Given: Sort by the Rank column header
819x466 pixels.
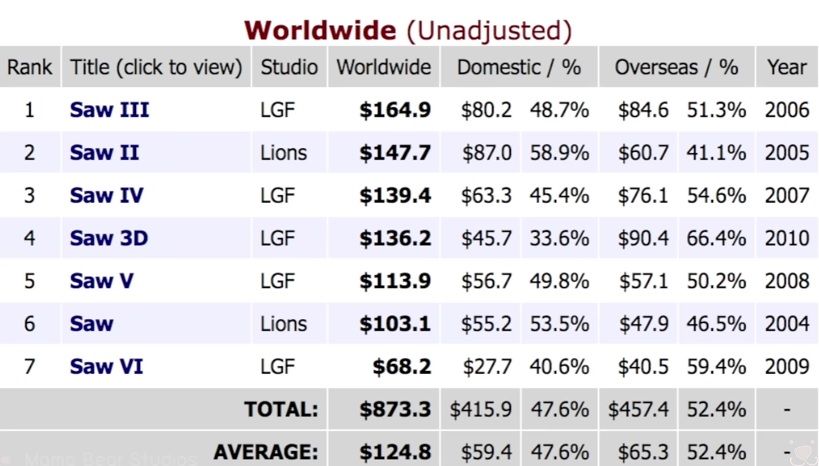Looking at the screenshot, I should [29, 67].
